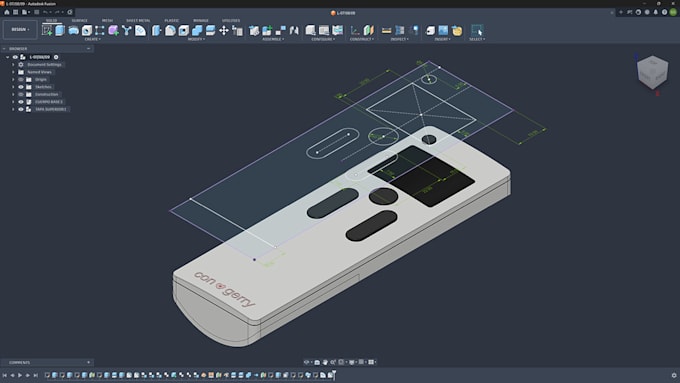
Task: Collapse the root component tree
Action: (x=7, y=57)
